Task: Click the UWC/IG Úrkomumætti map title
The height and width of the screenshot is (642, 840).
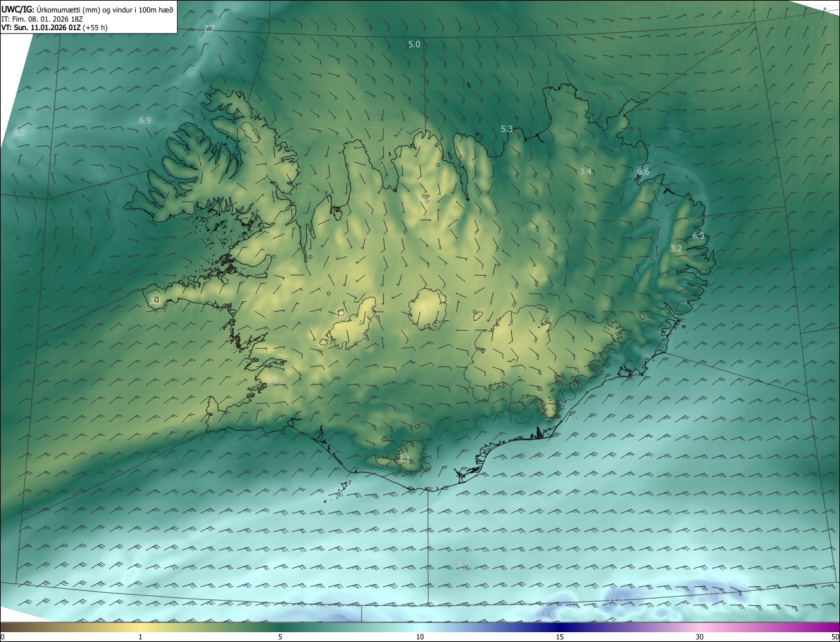Action: [87, 9]
